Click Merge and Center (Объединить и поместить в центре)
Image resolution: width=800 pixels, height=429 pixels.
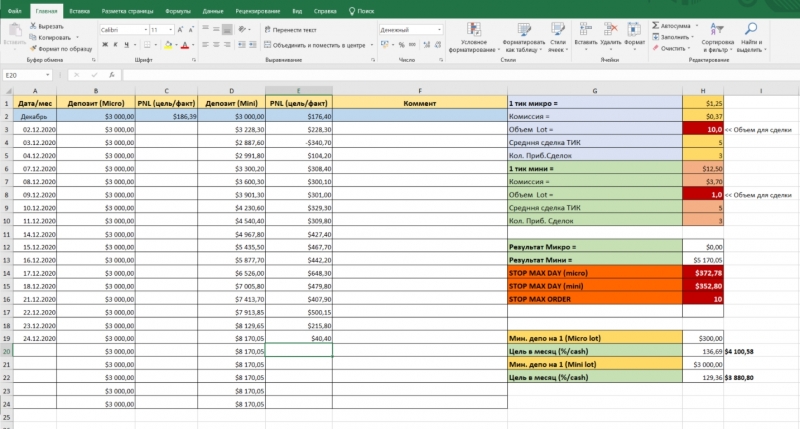click(316, 45)
